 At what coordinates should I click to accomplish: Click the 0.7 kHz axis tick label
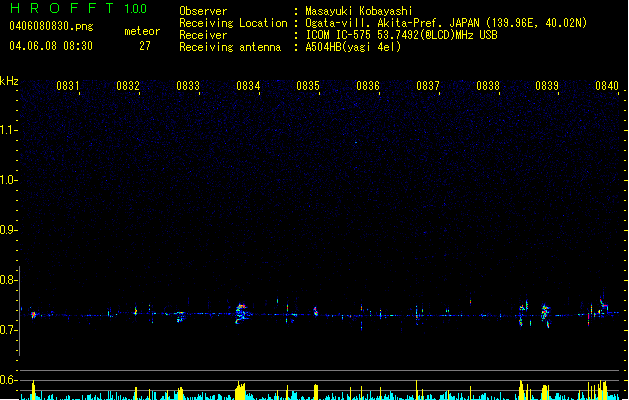[x=9, y=330]
